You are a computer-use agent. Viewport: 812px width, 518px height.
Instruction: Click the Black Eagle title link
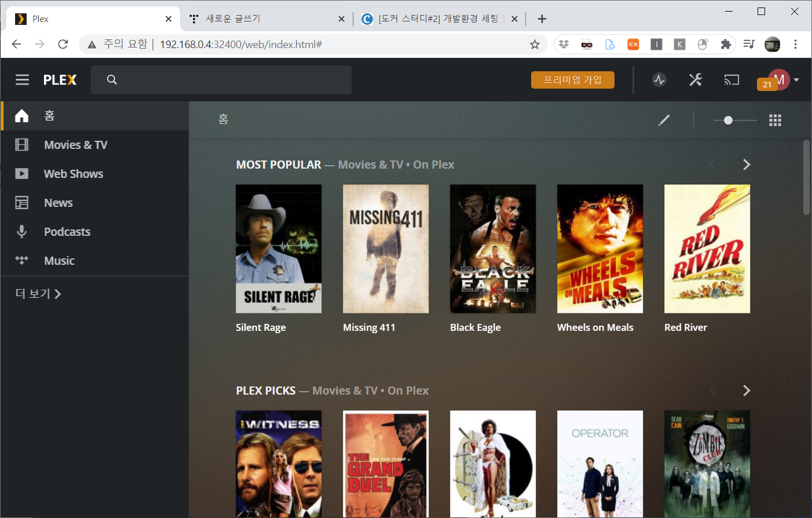coord(476,327)
